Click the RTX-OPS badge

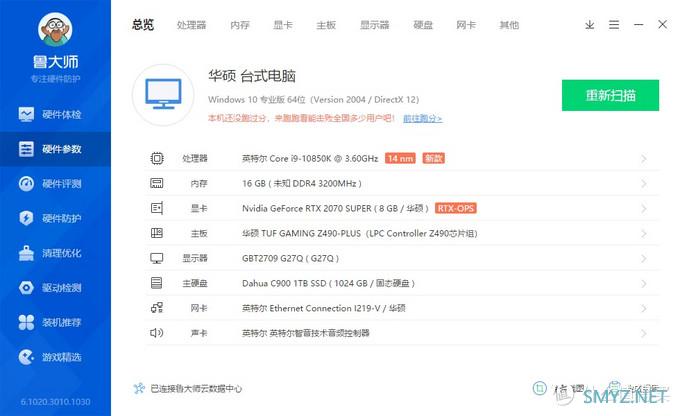click(455, 208)
